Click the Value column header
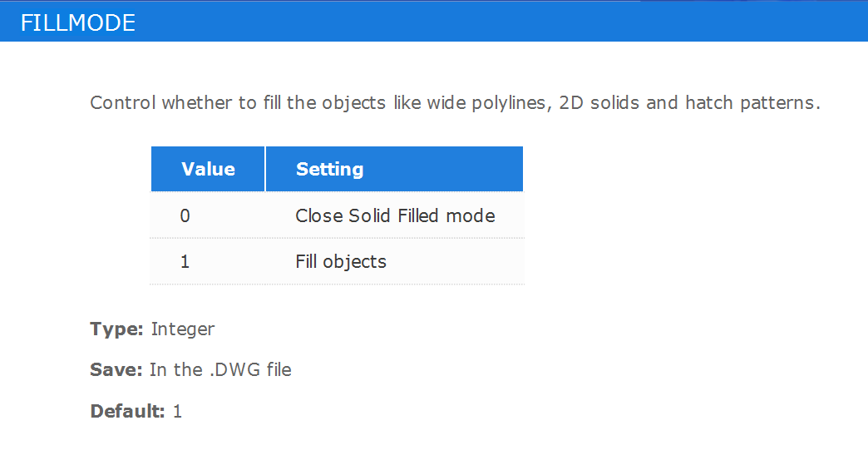868x470 pixels. pyautogui.click(x=208, y=169)
